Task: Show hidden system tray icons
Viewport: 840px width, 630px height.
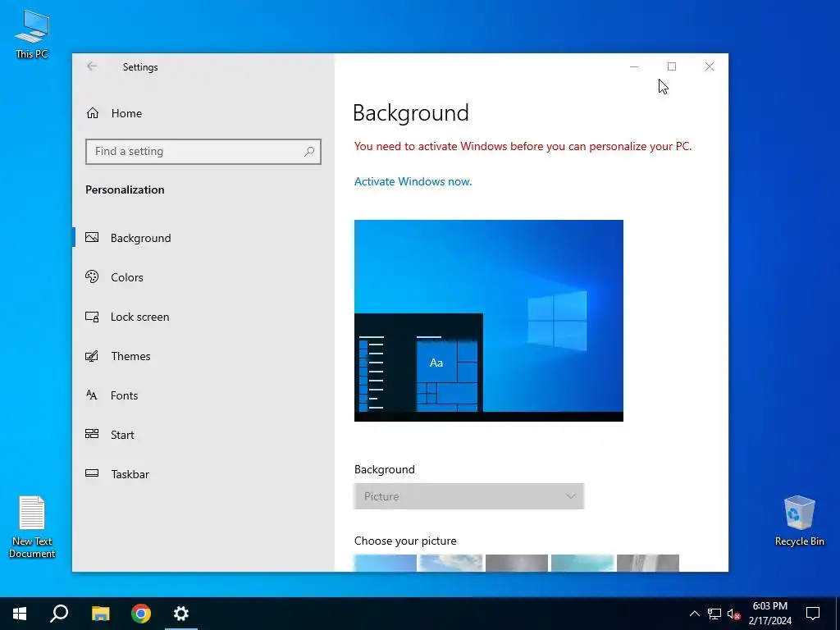Action: (694, 614)
